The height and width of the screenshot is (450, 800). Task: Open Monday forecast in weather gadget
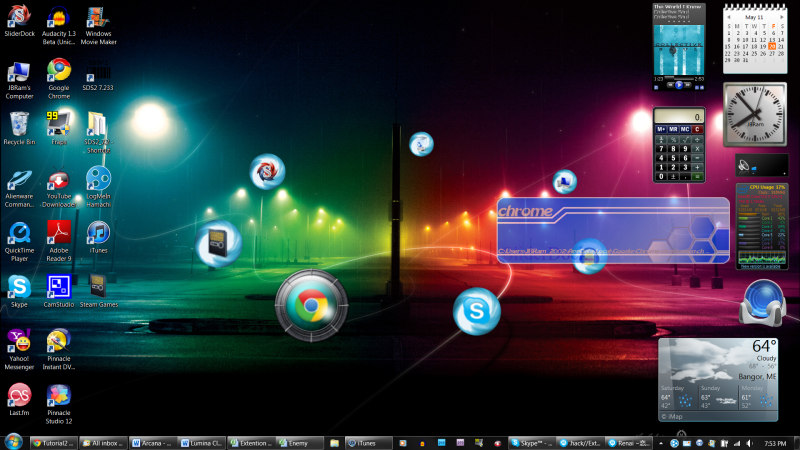[x=758, y=396]
